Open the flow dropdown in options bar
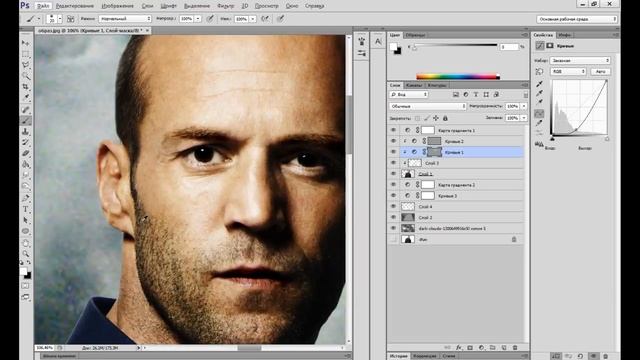Viewport: 640px width, 360px height. tap(253, 19)
